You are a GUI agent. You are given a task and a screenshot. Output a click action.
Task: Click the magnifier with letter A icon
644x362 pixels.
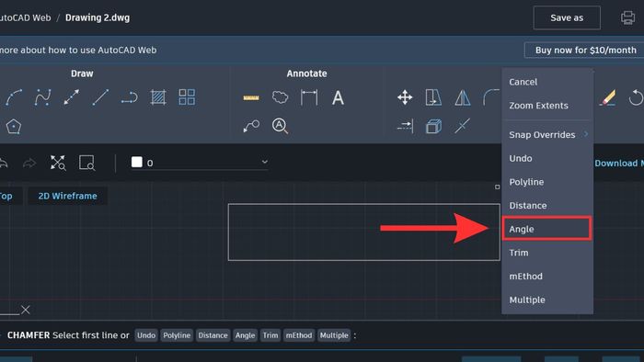[280, 126]
